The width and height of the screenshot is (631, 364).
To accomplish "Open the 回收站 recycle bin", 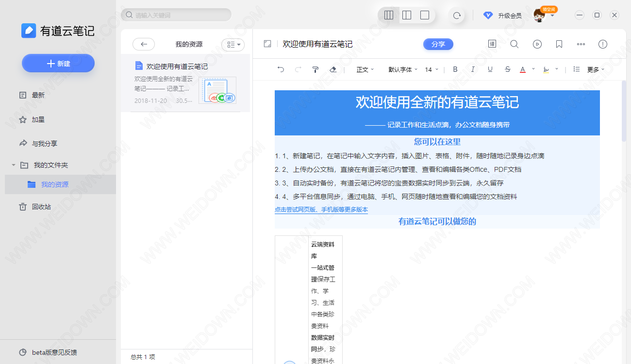I will click(35, 207).
